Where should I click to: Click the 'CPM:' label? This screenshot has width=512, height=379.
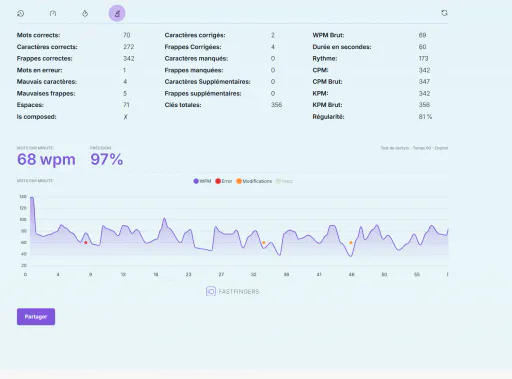pyautogui.click(x=320, y=70)
